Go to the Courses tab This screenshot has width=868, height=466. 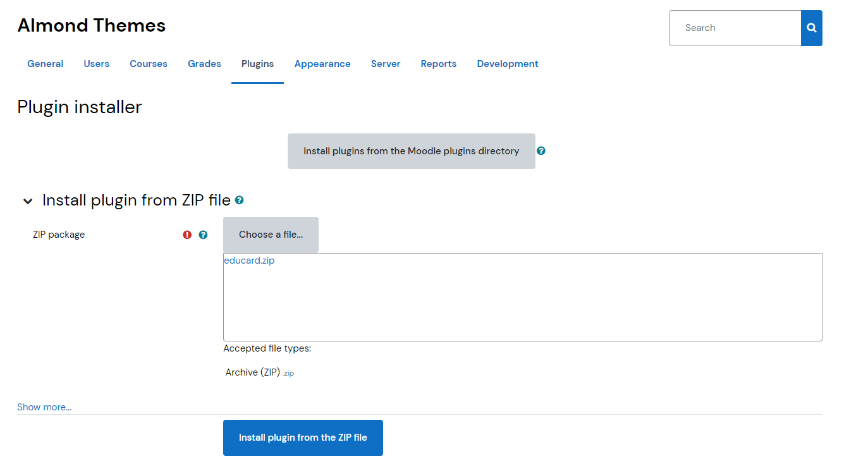coord(149,64)
